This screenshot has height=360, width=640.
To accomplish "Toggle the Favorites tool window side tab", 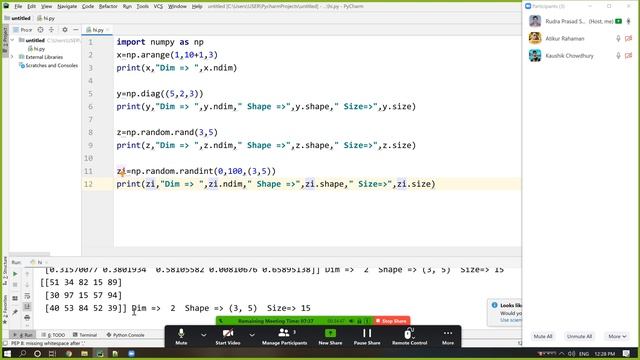I will tap(5, 310).
